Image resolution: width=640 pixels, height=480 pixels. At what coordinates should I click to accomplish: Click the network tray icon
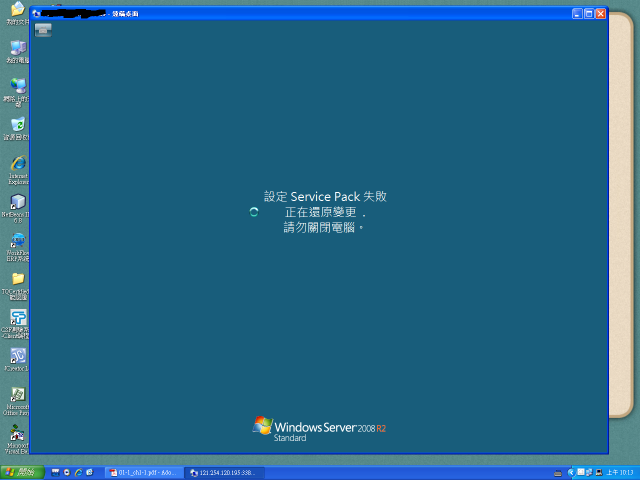pyautogui.click(x=589, y=472)
